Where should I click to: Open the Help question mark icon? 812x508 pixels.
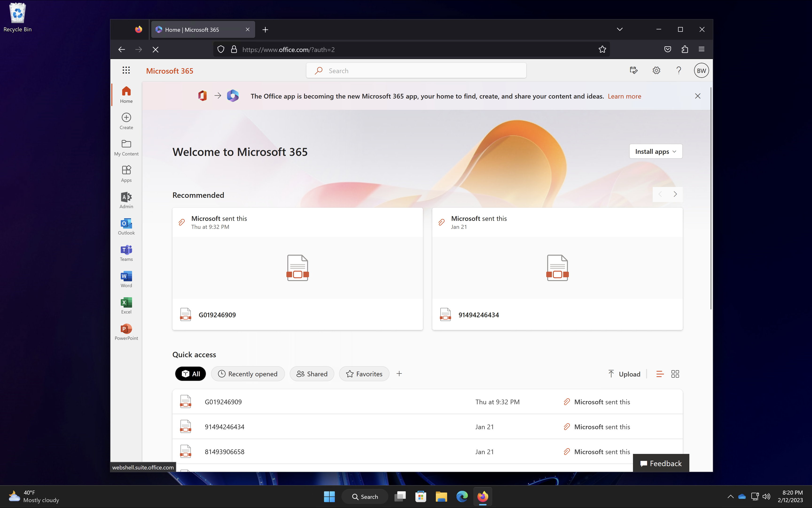679,71
